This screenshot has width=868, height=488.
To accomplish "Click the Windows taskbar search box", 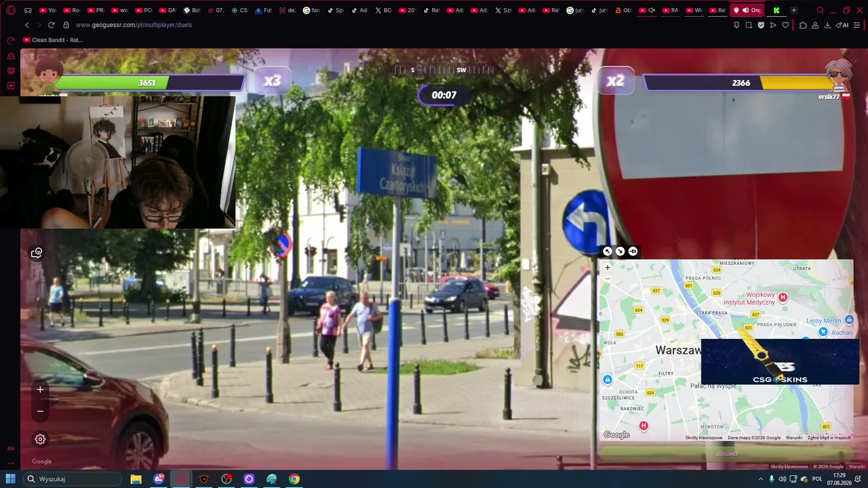I will pos(73,479).
